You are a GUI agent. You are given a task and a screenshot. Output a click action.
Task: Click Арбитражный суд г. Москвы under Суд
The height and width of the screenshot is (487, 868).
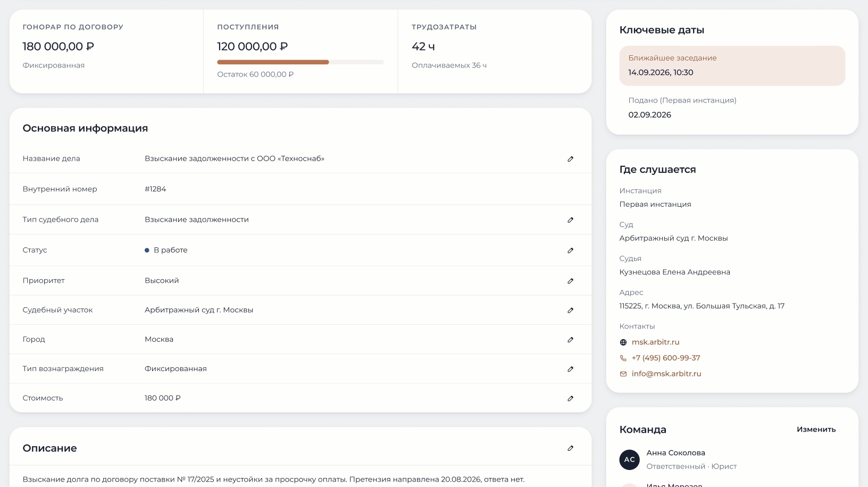coord(673,238)
